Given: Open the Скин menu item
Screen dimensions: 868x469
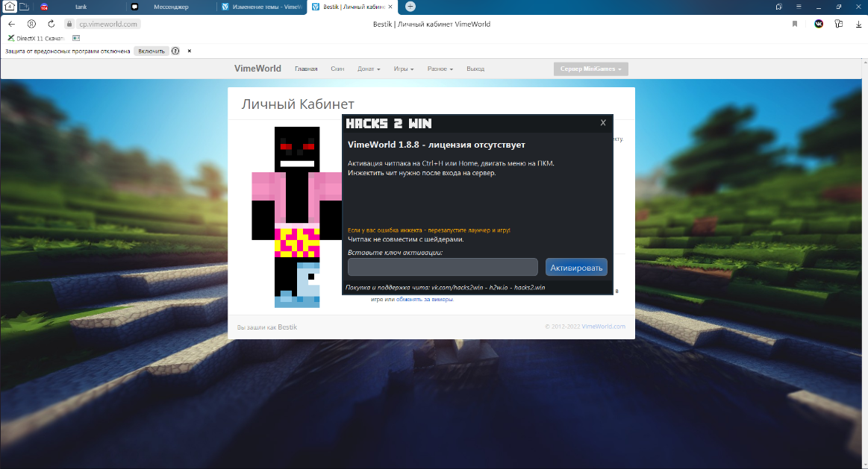Looking at the screenshot, I should 337,69.
